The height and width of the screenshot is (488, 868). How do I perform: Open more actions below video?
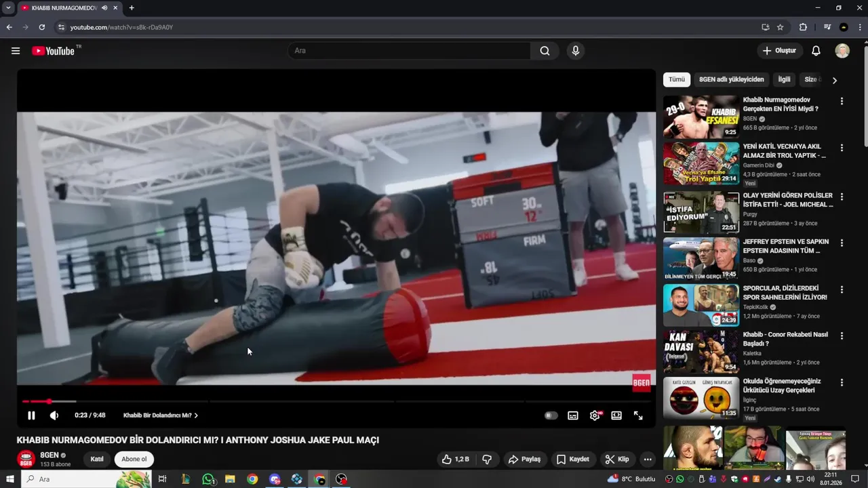coord(648,459)
